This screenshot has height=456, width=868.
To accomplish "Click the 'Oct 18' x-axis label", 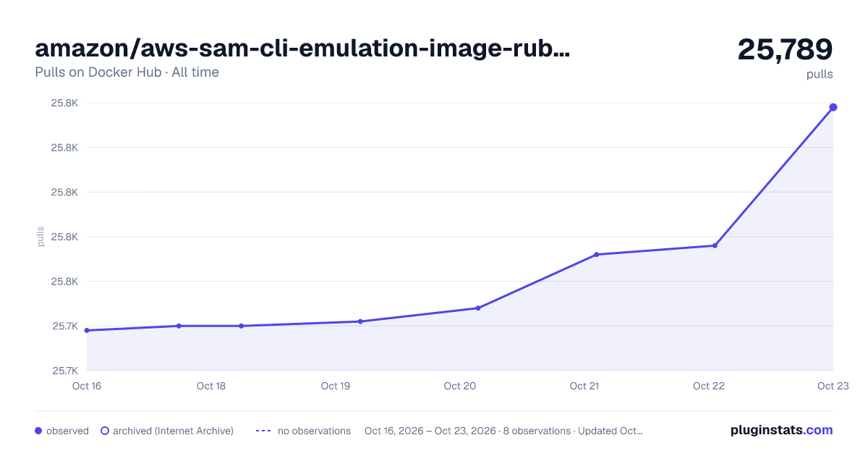I will pos(211,386).
